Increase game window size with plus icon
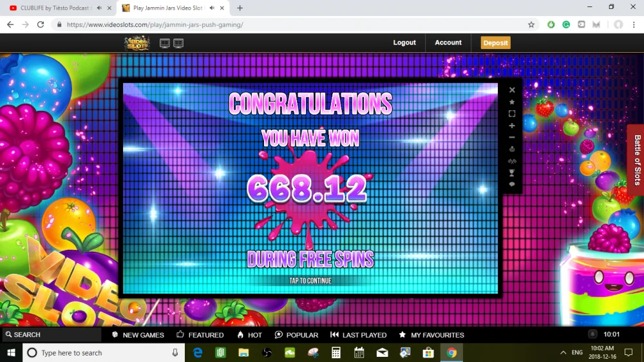644x362 pixels. point(512,126)
